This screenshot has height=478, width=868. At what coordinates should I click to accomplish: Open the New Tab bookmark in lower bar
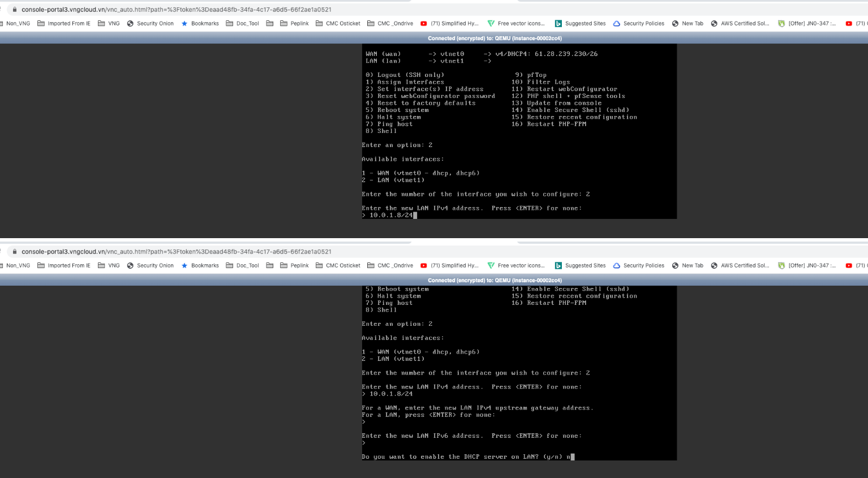click(687, 266)
